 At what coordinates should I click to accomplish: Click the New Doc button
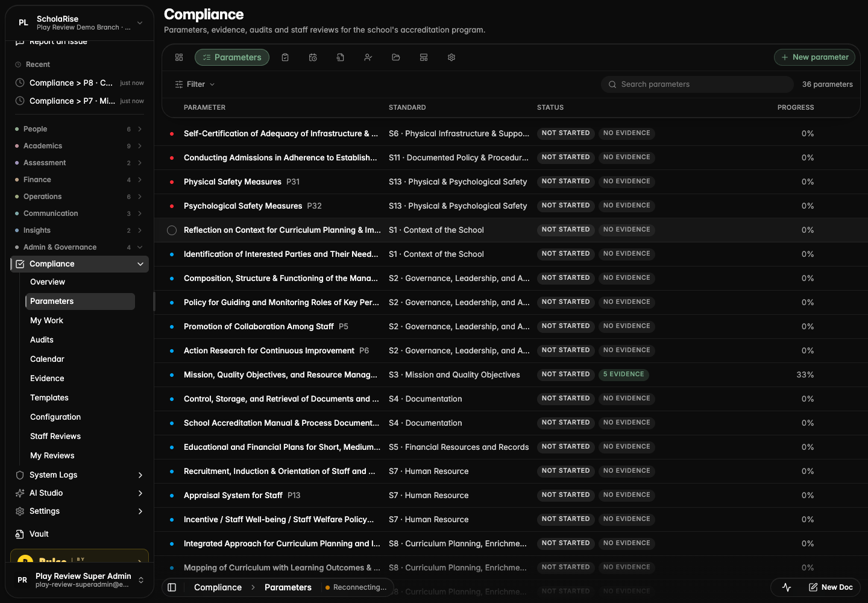[831, 587]
